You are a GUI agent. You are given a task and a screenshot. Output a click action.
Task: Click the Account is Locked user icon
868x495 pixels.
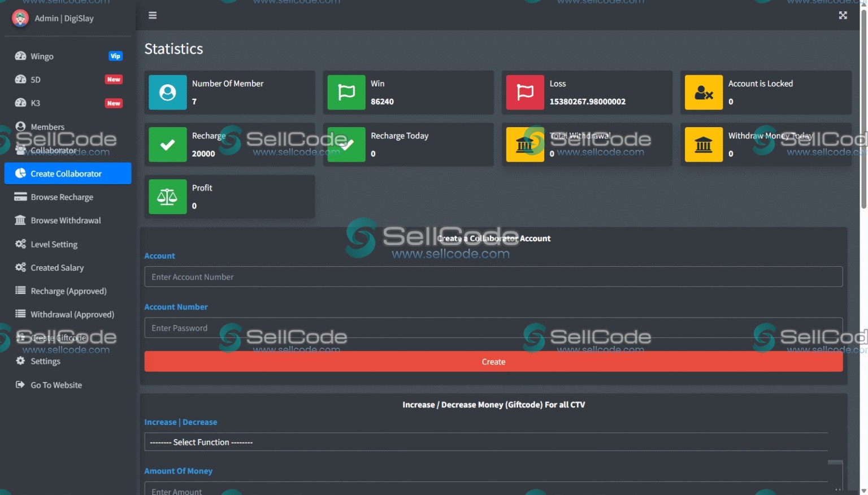tap(704, 92)
